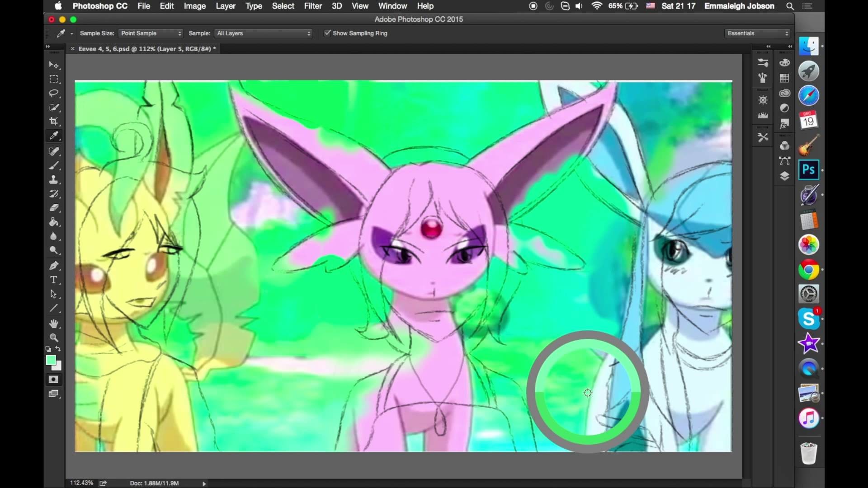The width and height of the screenshot is (868, 488).
Task: Change the screen mode
Action: (x=54, y=394)
